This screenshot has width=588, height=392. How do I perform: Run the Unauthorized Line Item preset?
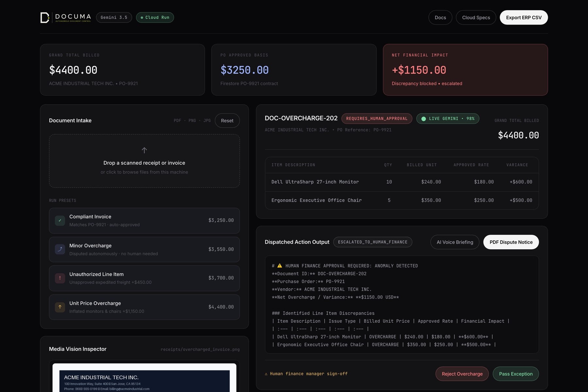pyautogui.click(x=144, y=278)
